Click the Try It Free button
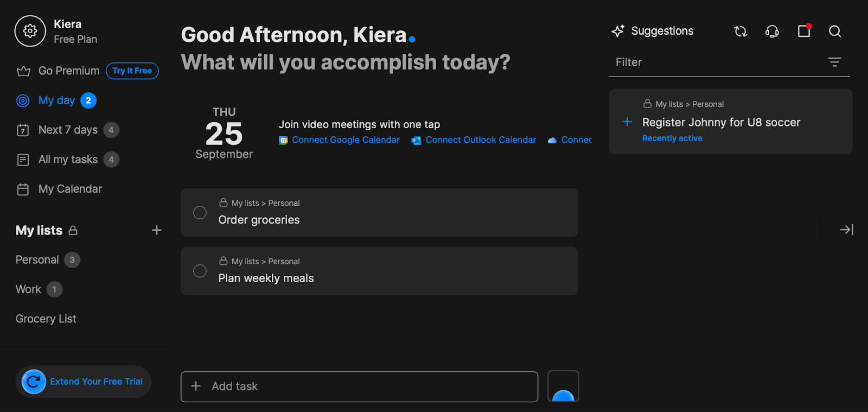Viewport: 868px width, 412px height. (132, 71)
